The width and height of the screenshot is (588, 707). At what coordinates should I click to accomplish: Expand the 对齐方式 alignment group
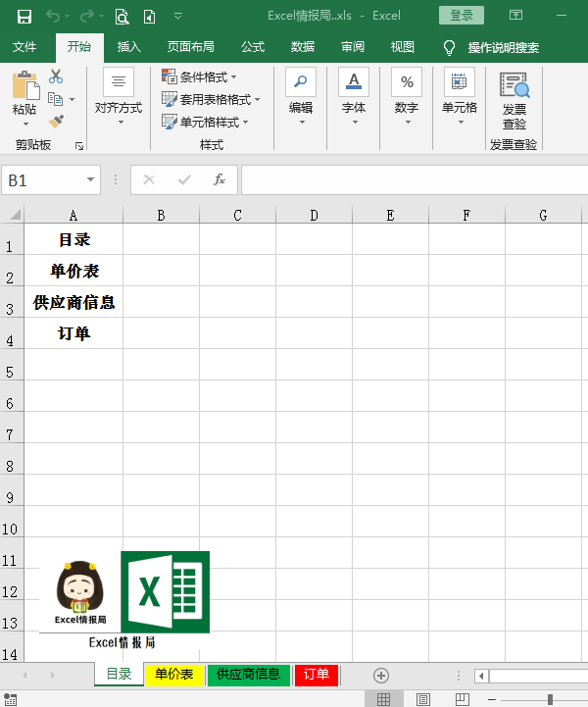pos(119,96)
